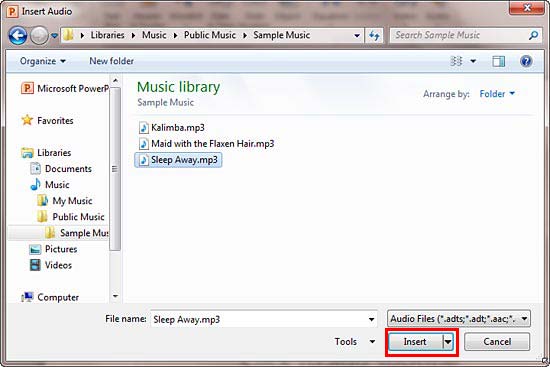Image resolution: width=550 pixels, height=367 pixels.
Task: Click the Videos filmstrip icon
Action: coord(35,265)
